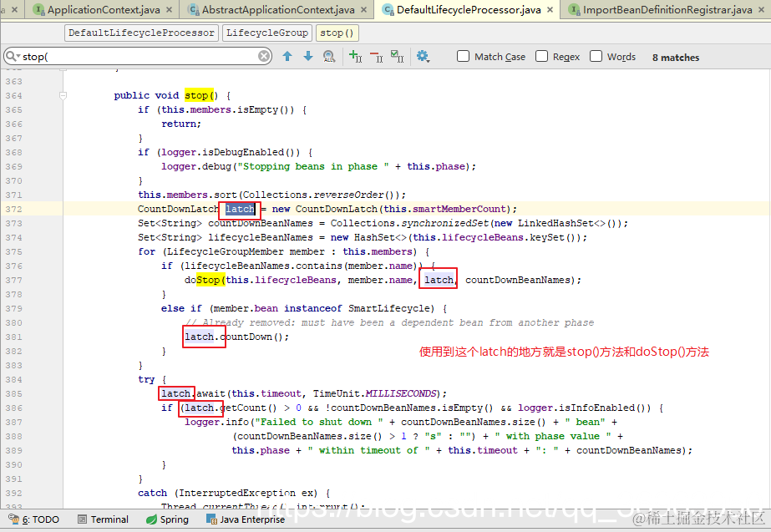The image size is (771, 532).
Task: Go to previous search occurrence
Action: pyautogui.click(x=287, y=57)
